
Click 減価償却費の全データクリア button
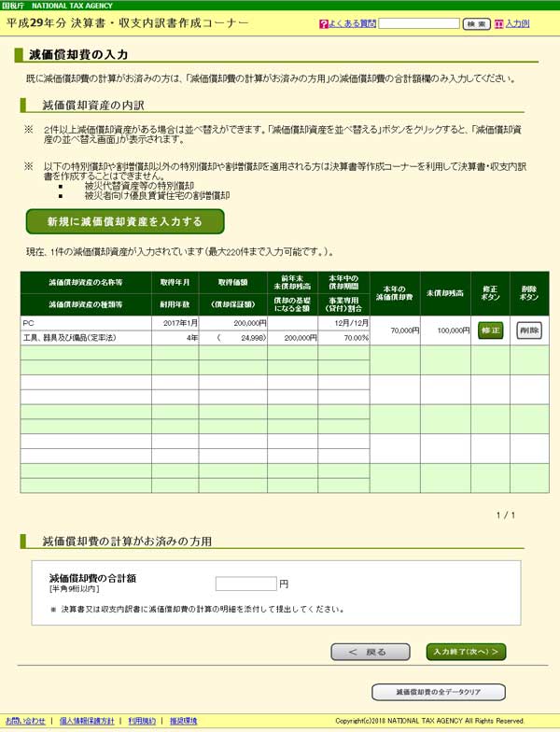pyautogui.click(x=438, y=693)
